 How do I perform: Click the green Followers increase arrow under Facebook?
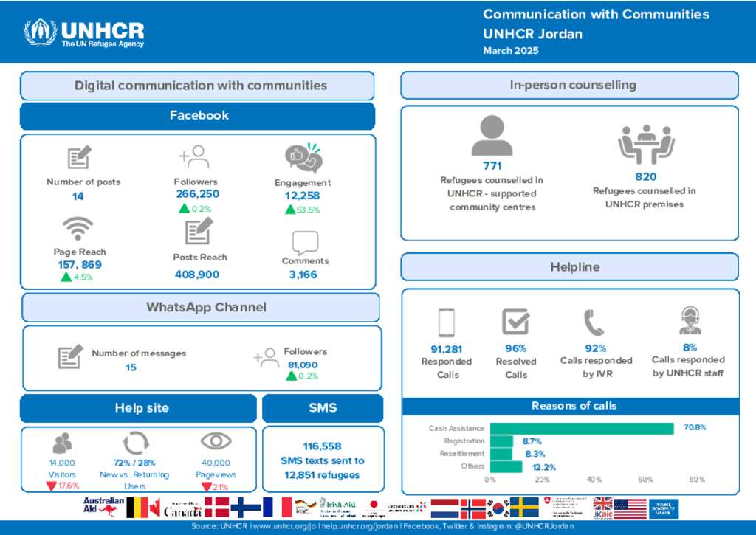[x=184, y=209]
